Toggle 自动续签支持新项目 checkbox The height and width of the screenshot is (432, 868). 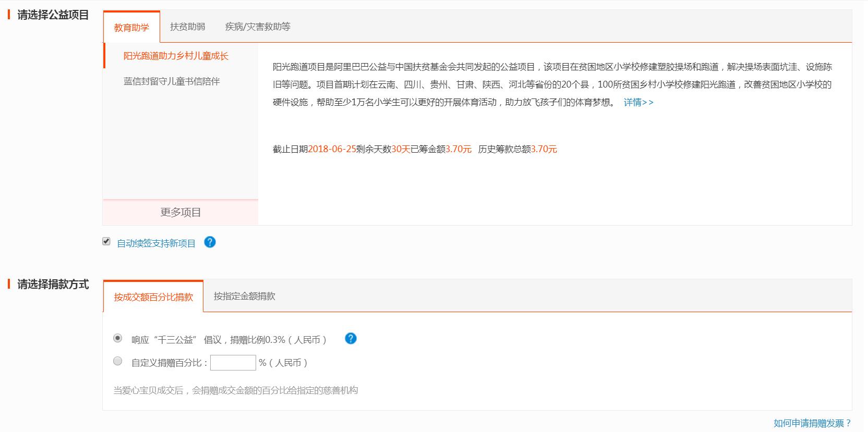coord(106,241)
